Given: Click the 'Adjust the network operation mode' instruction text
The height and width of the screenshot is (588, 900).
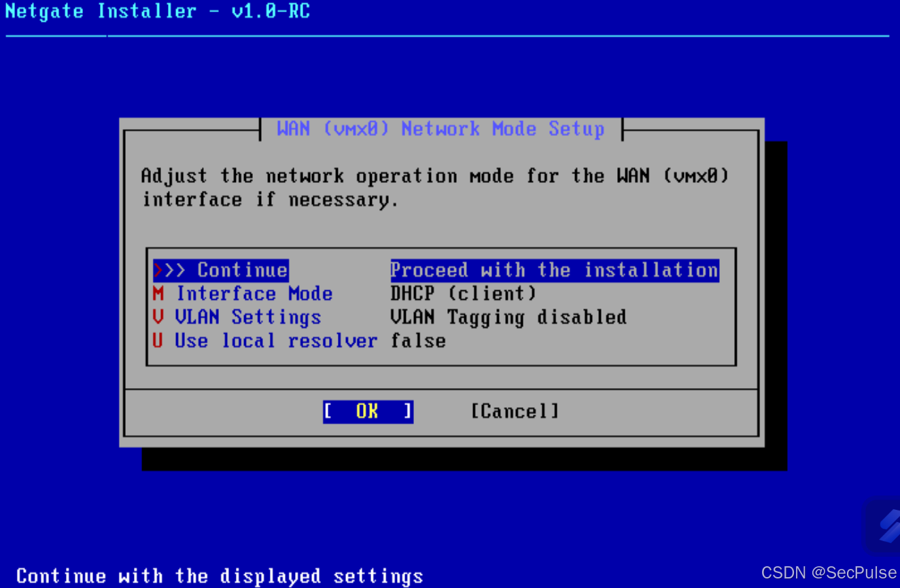Looking at the screenshot, I should pyautogui.click(x=435, y=188).
